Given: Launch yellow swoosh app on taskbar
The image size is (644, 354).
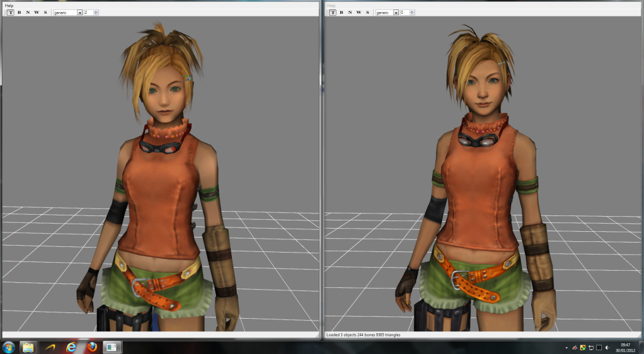Looking at the screenshot, I should click(x=50, y=348).
